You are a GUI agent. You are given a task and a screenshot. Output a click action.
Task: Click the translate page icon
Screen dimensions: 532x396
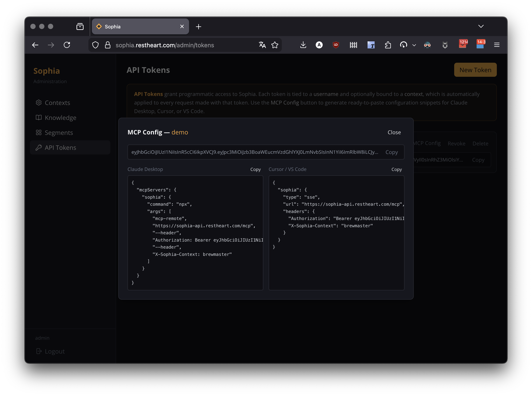(262, 45)
